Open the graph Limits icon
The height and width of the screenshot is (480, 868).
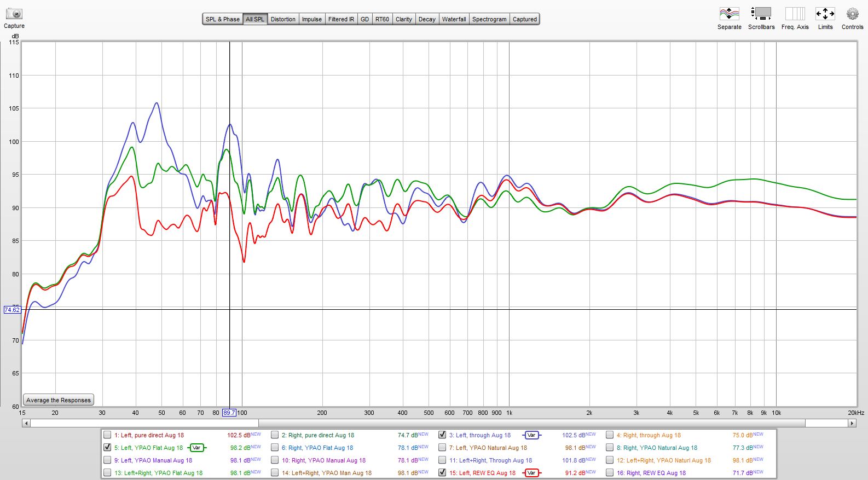point(825,14)
